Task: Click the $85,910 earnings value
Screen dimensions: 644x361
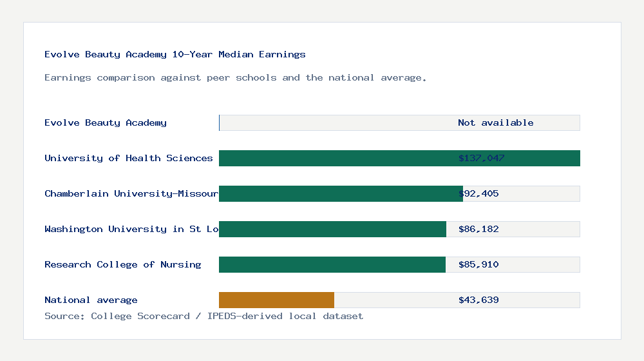Action: 478,264
